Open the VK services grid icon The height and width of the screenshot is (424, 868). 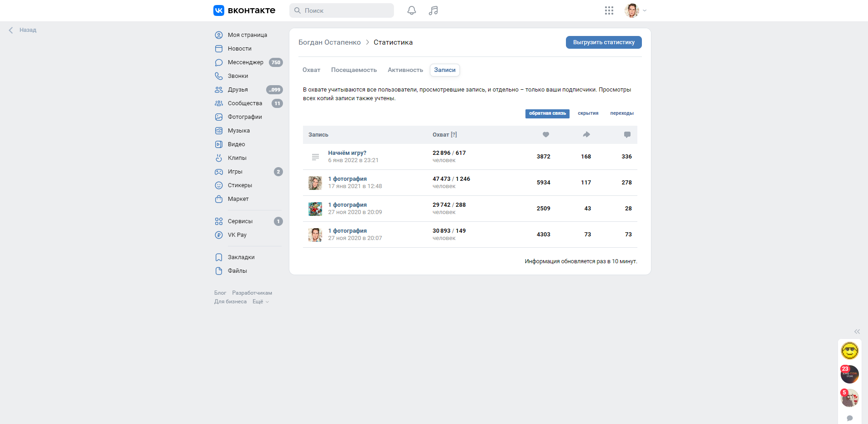pyautogui.click(x=609, y=10)
